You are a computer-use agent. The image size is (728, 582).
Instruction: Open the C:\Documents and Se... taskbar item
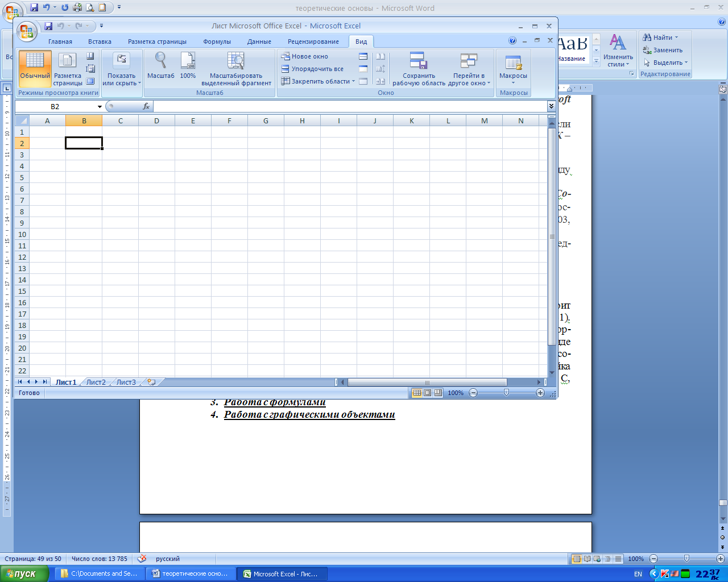pos(100,573)
